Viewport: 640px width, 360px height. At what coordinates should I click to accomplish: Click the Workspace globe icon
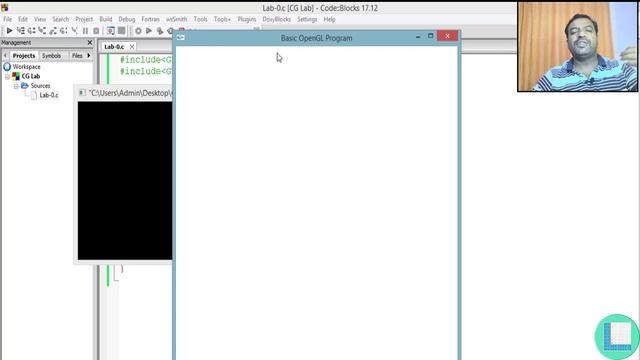7,67
